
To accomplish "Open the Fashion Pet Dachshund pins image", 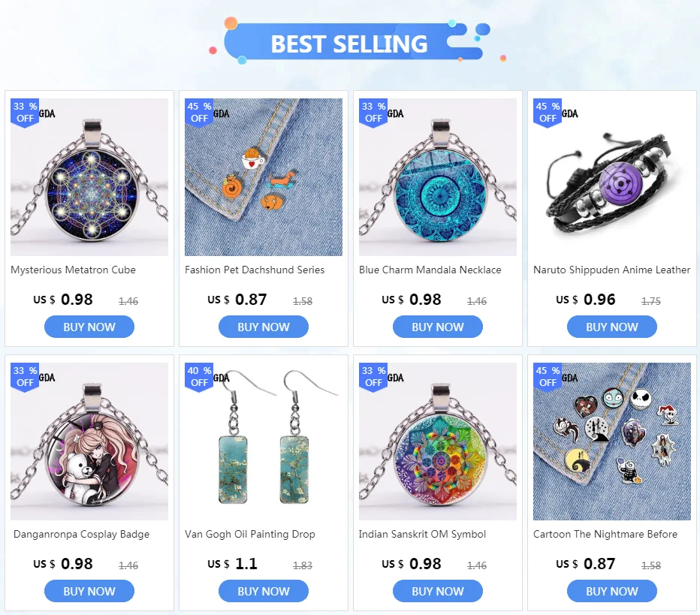I will click(264, 177).
